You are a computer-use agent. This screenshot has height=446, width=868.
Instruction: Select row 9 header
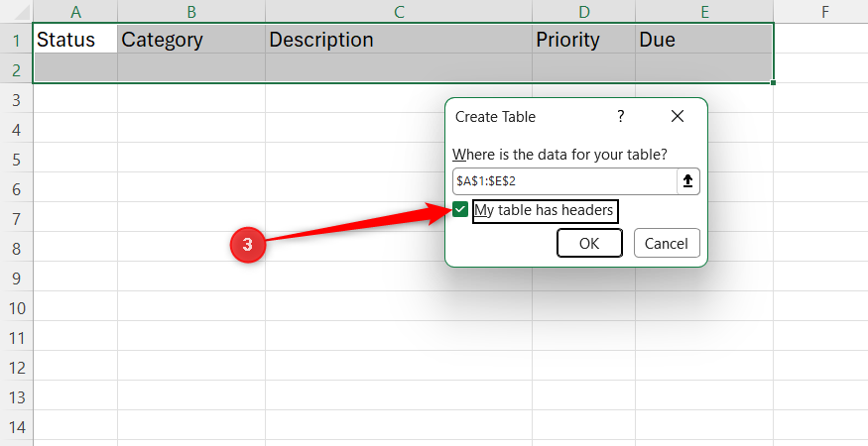pos(16,278)
